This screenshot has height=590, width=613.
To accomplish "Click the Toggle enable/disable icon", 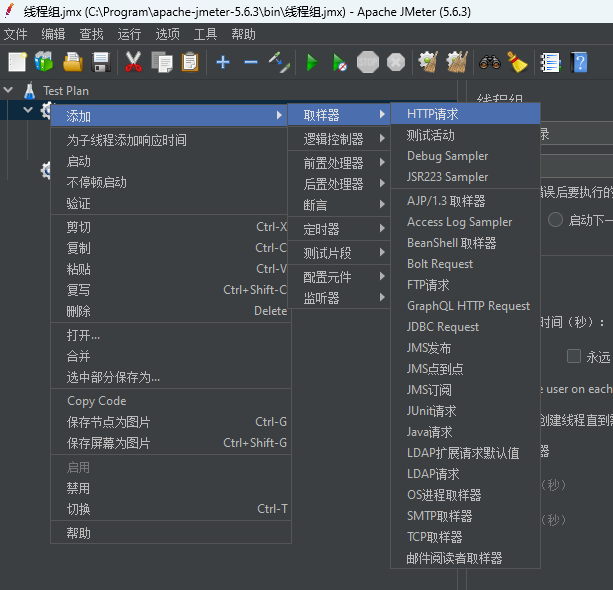I will pyautogui.click(x=279, y=62).
